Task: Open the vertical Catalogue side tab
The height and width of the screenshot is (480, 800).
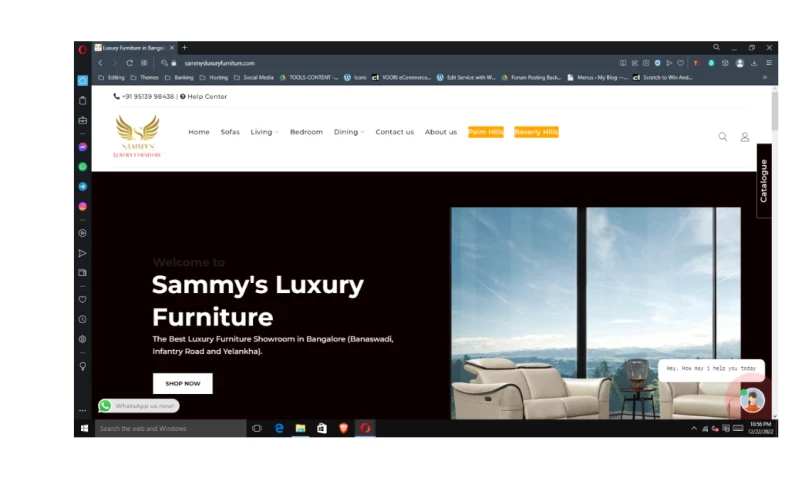Action: [764, 181]
